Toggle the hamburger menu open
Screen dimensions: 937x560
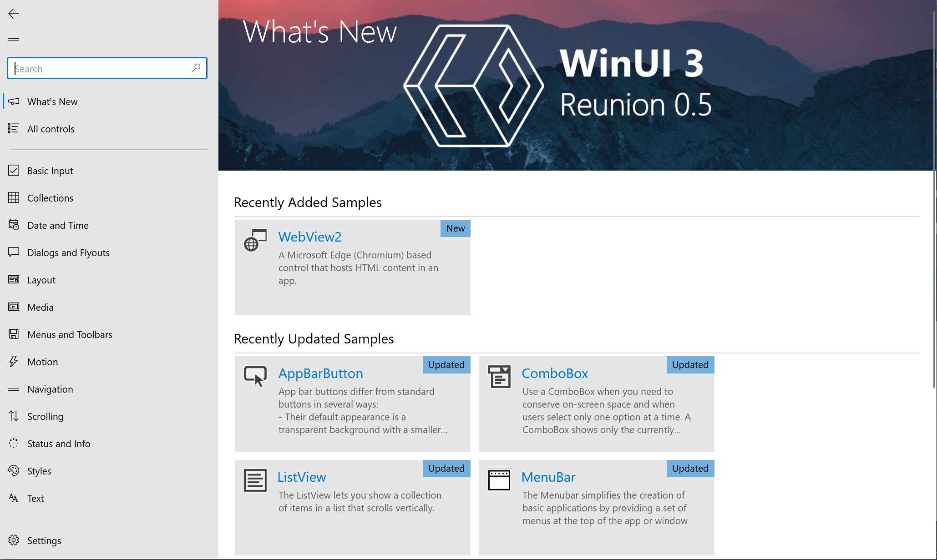click(13, 40)
